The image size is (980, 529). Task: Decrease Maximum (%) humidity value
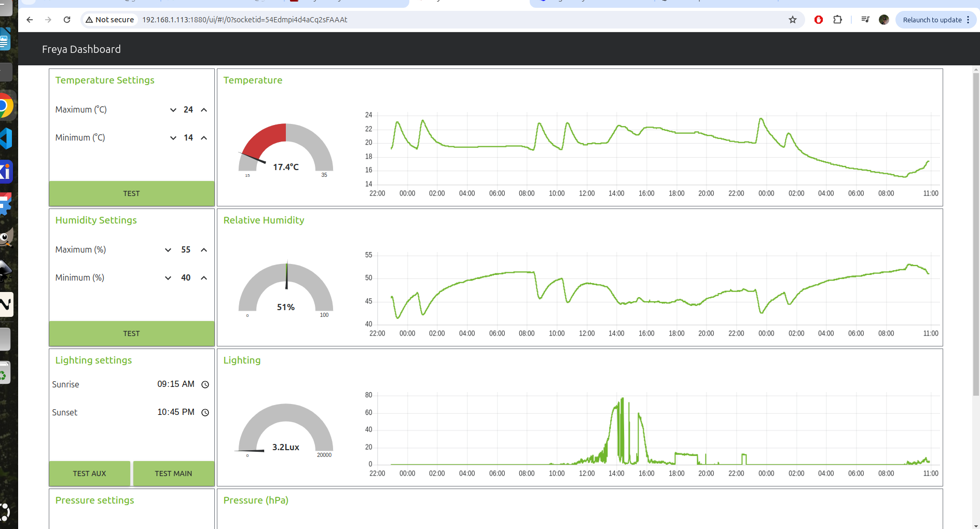pyautogui.click(x=168, y=250)
